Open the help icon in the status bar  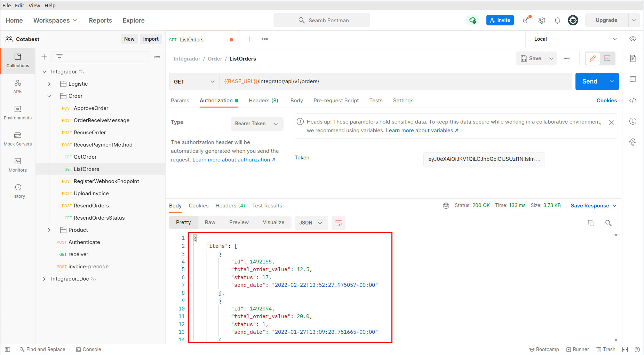tap(637, 349)
